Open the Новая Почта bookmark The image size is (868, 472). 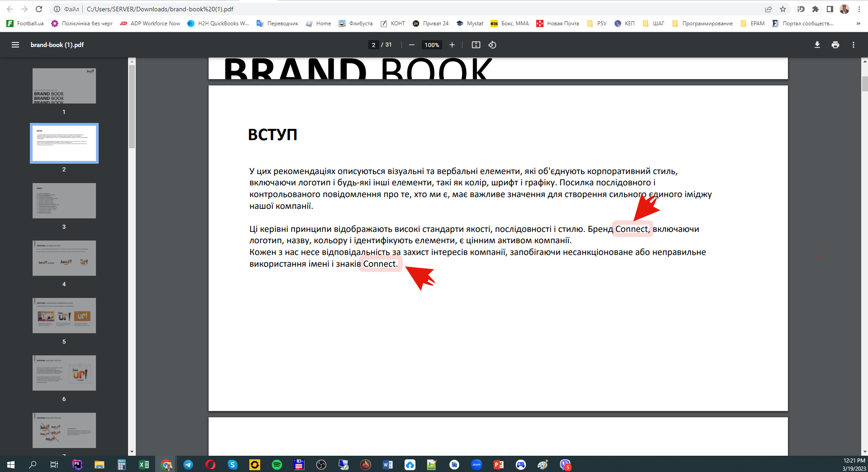tap(558, 24)
